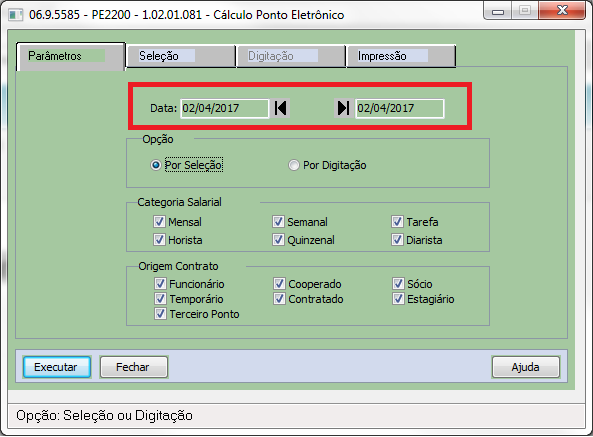Image resolution: width=593 pixels, height=437 pixels.
Task: Toggle the Horista checkbox
Action: [x=159, y=240]
